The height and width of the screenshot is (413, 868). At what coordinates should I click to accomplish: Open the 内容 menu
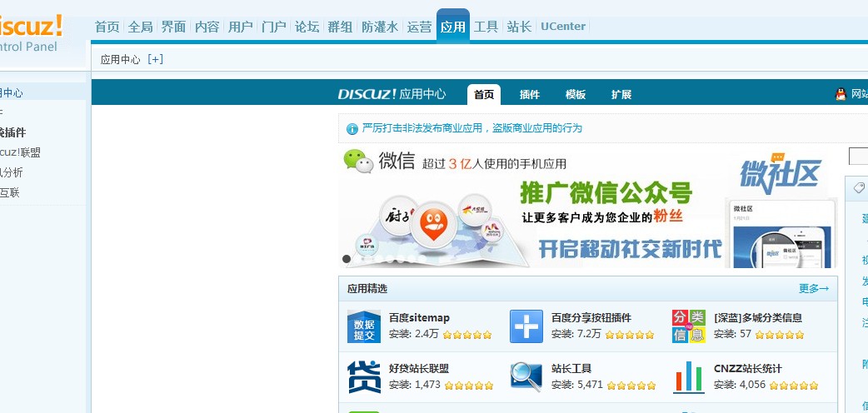click(x=207, y=27)
